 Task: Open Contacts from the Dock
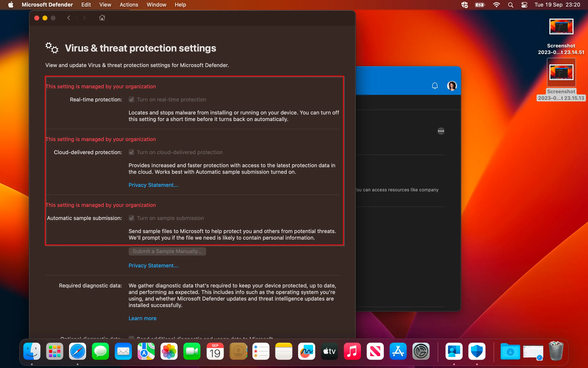[x=238, y=351]
